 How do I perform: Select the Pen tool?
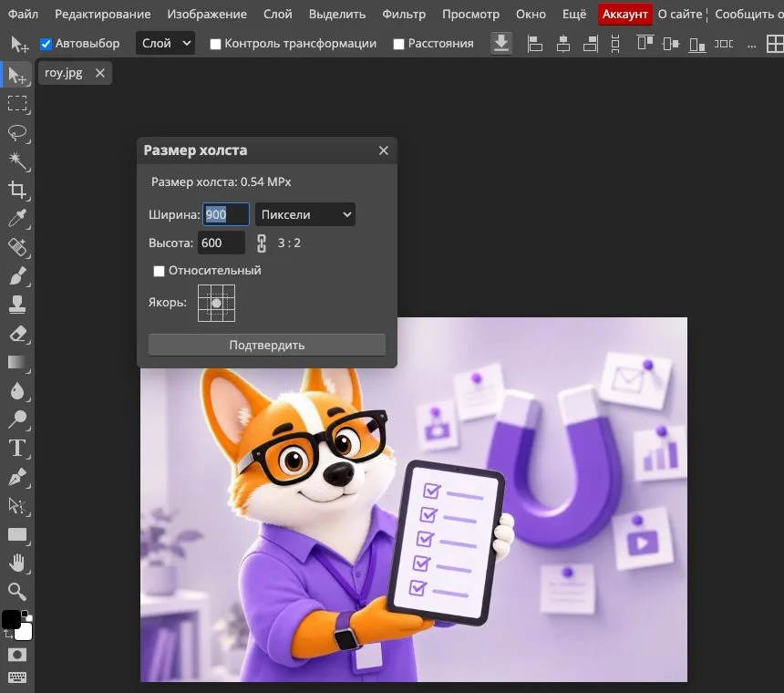(x=17, y=477)
